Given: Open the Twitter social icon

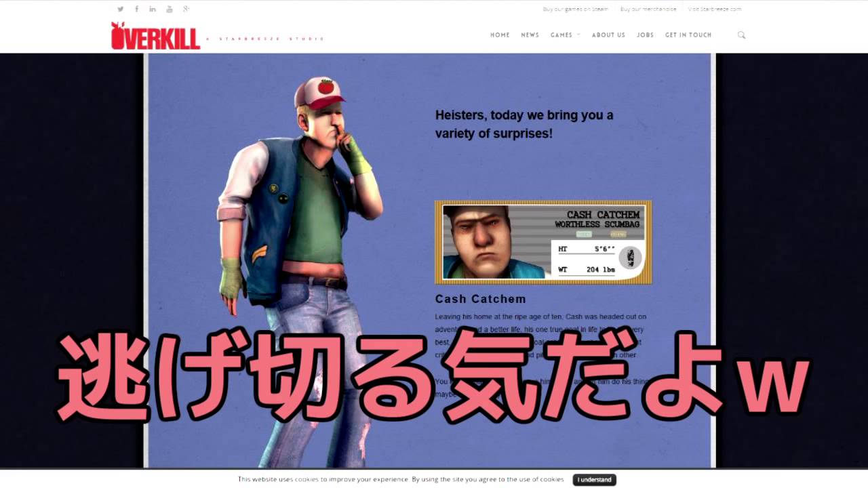Looking at the screenshot, I should [x=120, y=9].
